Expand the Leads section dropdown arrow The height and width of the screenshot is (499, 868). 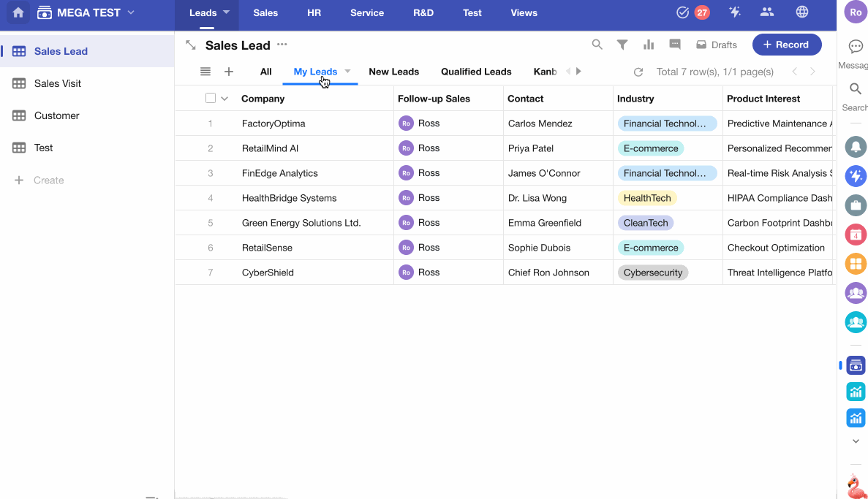point(227,12)
